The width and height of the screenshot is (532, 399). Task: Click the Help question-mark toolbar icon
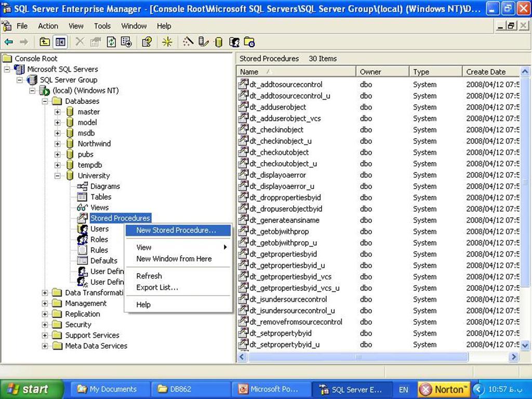(147, 42)
